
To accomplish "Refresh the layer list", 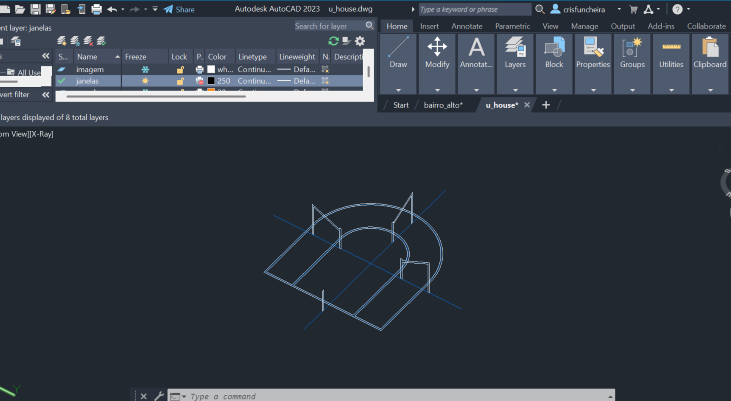I will [x=333, y=41].
